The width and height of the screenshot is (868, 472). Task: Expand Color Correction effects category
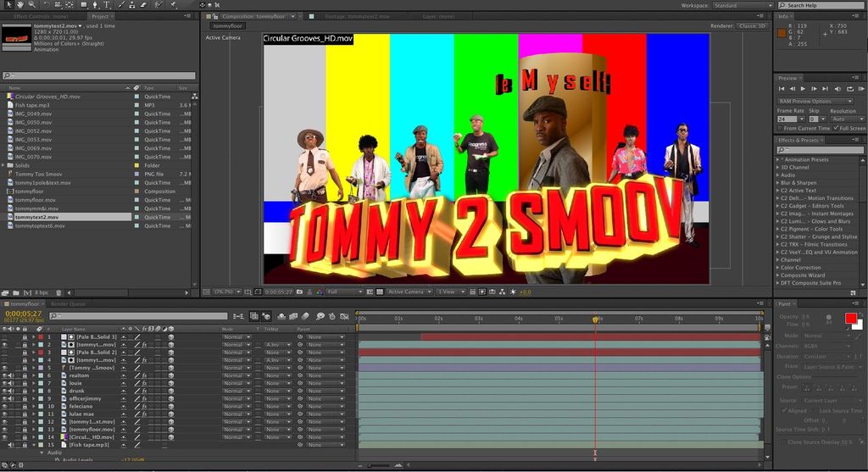point(777,267)
